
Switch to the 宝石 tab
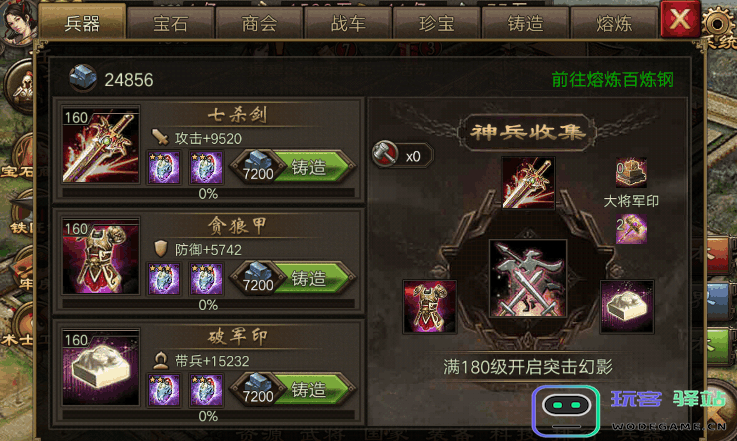click(171, 23)
